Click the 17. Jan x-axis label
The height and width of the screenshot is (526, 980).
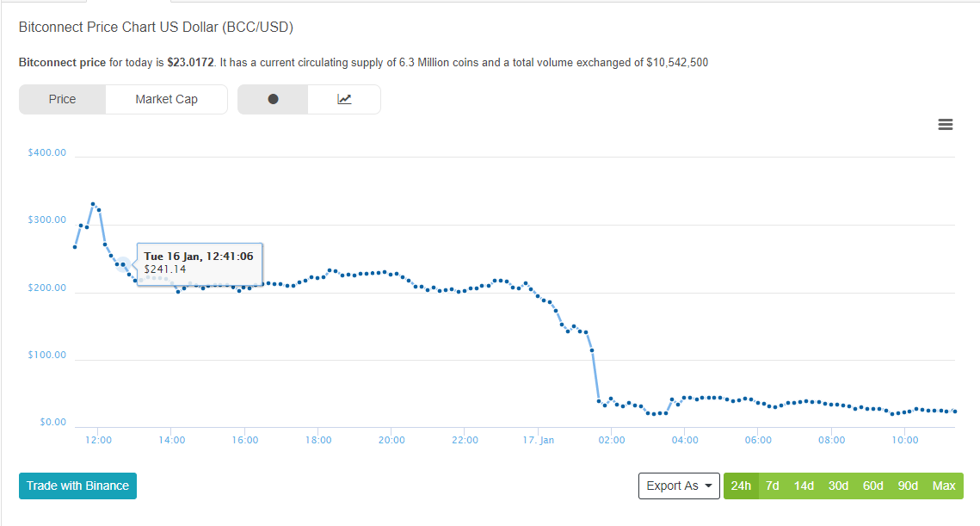click(x=538, y=440)
